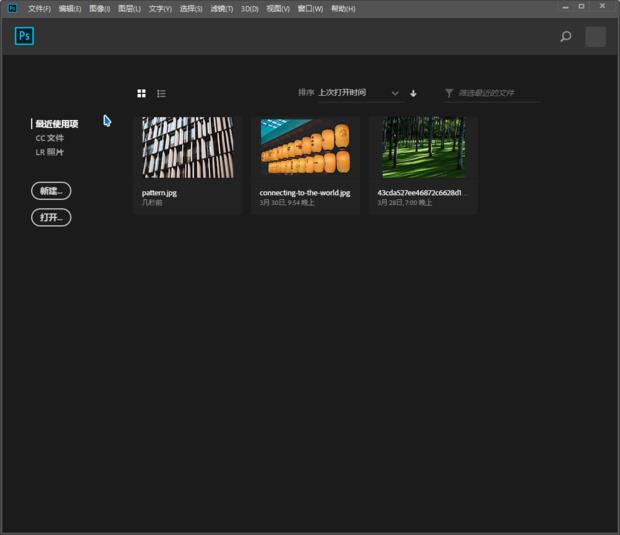This screenshot has height=535, width=620.
Task: Click the Photoshop Ps home logo
Action: coord(25,37)
